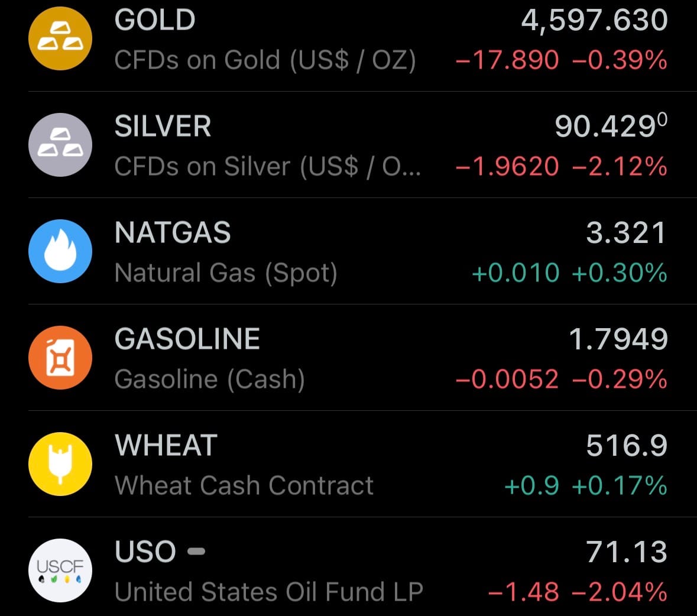Open the GOLD symbol name

click(x=155, y=20)
